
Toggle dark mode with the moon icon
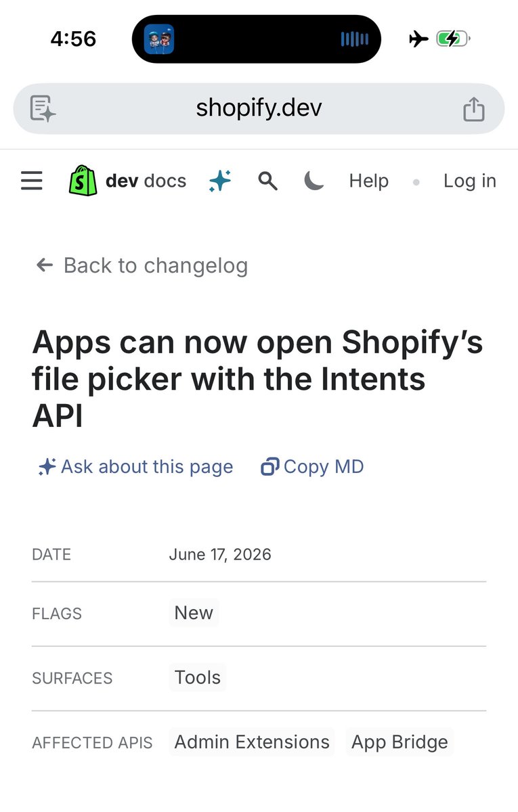coord(314,181)
